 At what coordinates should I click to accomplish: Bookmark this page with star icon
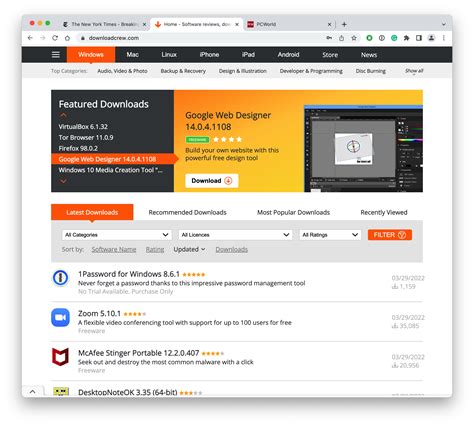354,38
